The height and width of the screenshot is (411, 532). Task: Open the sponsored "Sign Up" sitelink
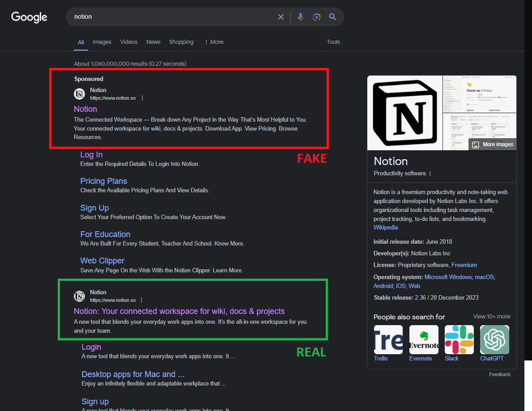click(x=94, y=208)
